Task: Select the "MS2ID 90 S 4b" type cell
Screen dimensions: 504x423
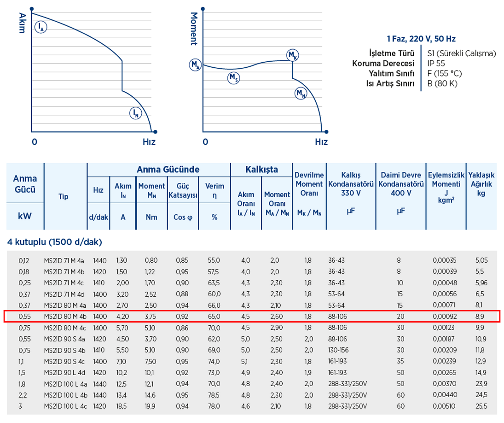Action: click(64, 350)
